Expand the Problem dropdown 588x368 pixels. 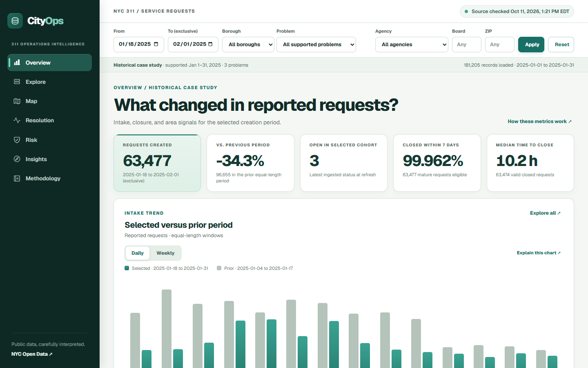[316, 45]
